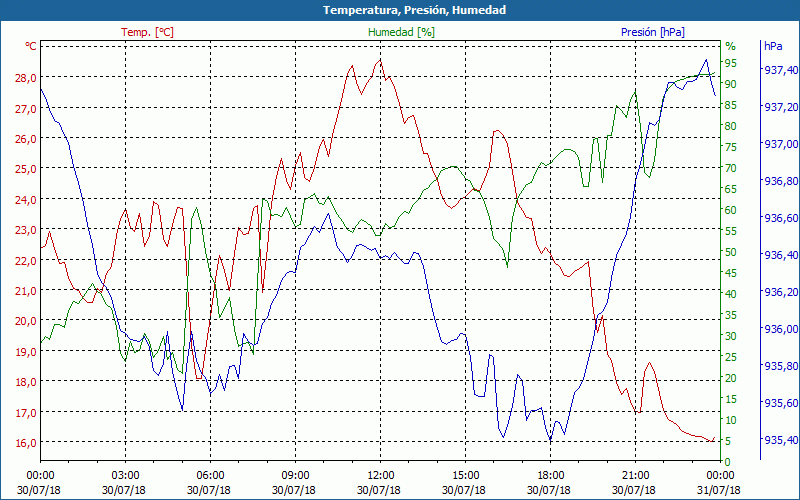The image size is (800, 500).
Task: Click the 24,0 temperature axis value
Action: 27,199
